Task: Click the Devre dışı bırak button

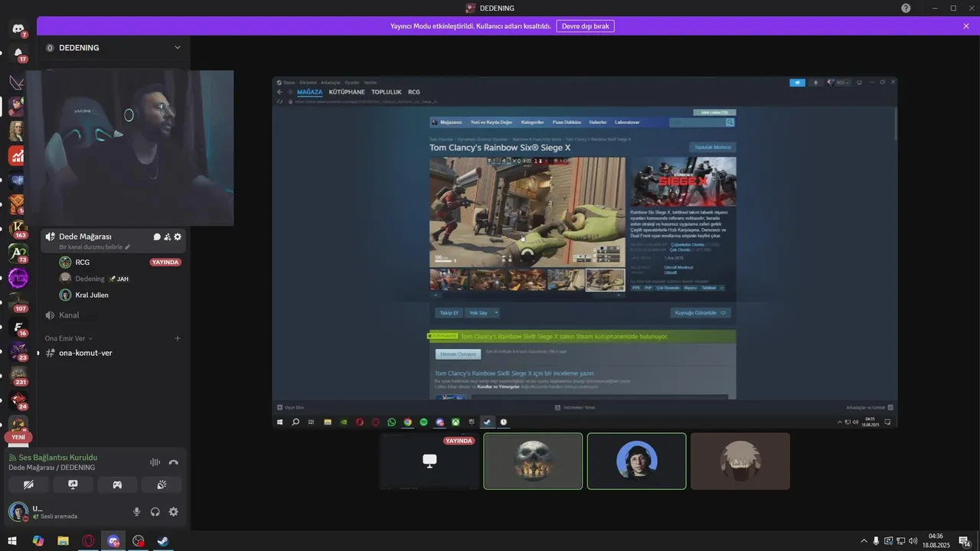Action: (x=585, y=26)
